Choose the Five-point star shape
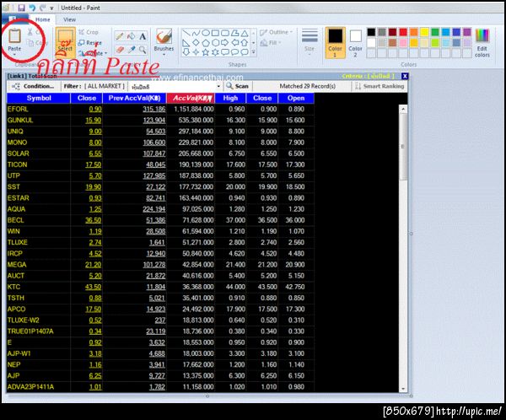 206,52
